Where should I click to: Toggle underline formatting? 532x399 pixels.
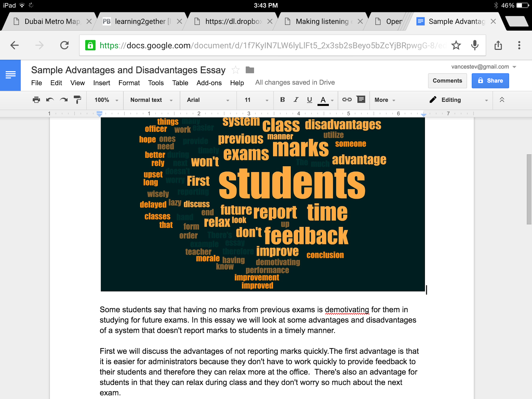(x=310, y=100)
